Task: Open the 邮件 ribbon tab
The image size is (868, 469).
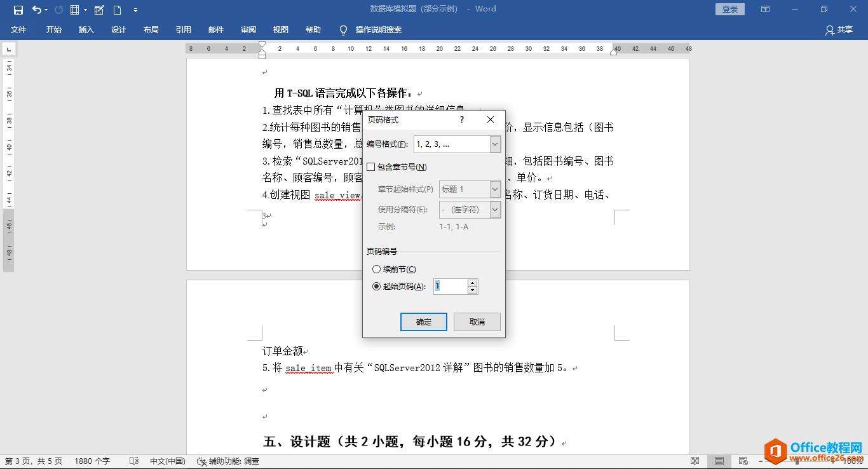Action: coord(216,30)
